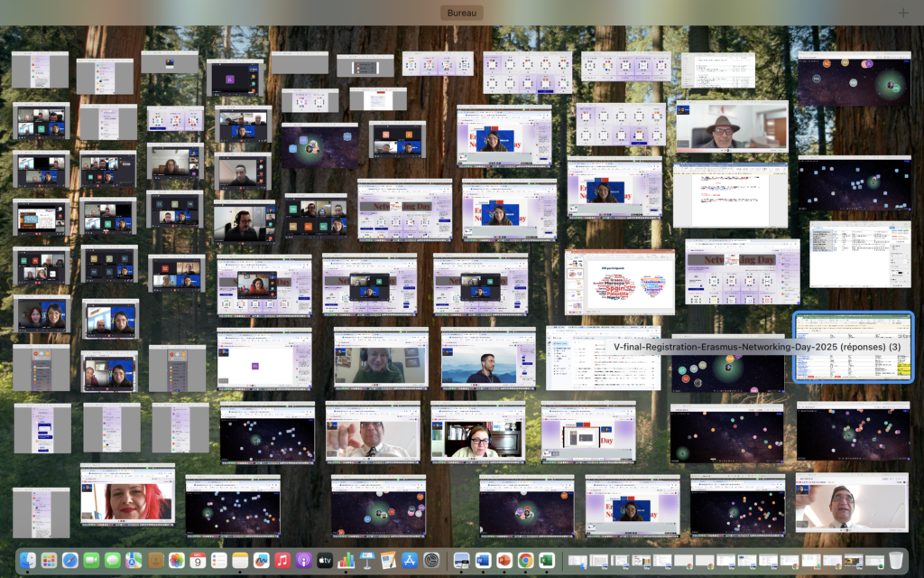The height and width of the screenshot is (578, 924).
Task: Select the man in hat video window
Action: [x=731, y=126]
